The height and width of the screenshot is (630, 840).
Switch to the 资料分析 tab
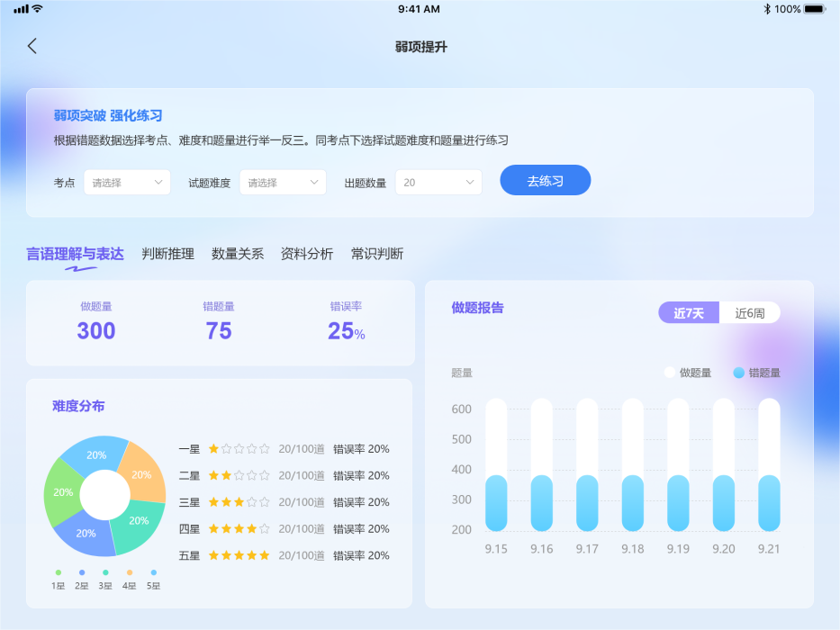[x=307, y=254]
